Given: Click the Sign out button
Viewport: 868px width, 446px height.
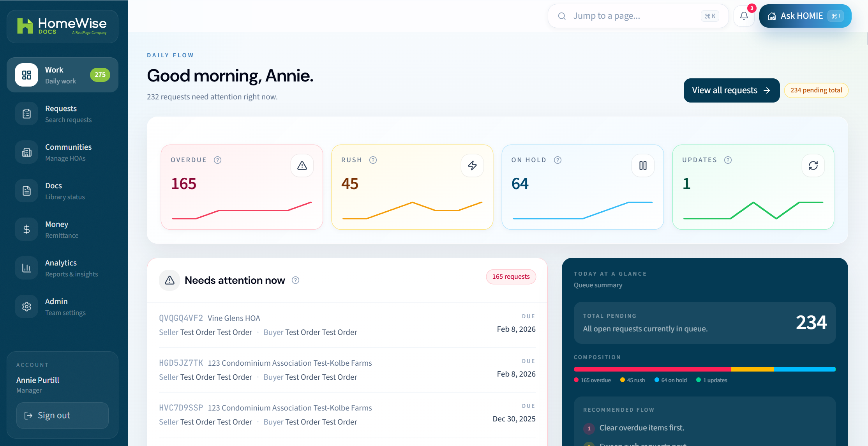Looking at the screenshot, I should [x=62, y=416].
